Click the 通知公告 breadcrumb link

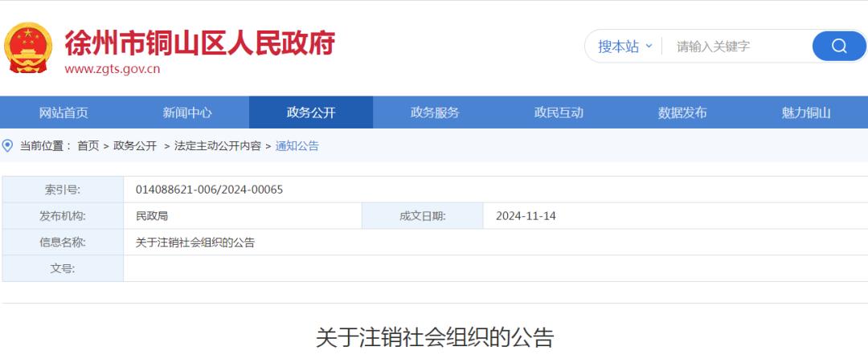pos(297,145)
